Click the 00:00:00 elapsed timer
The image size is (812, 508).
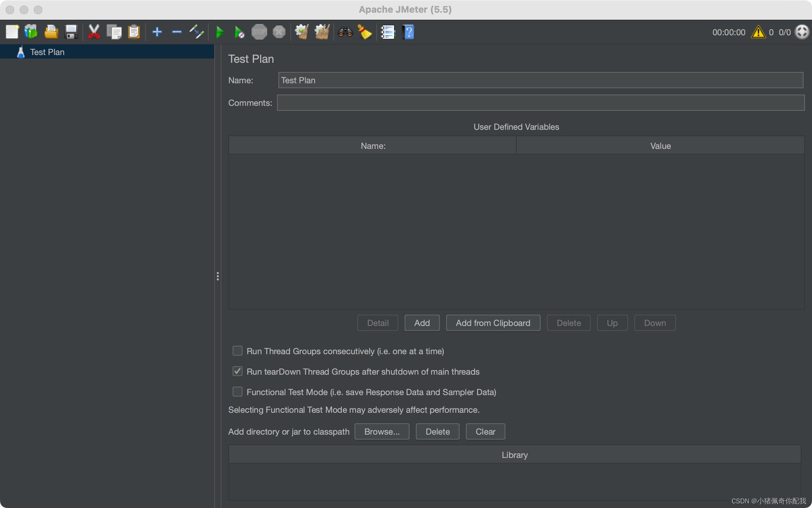[729, 32]
